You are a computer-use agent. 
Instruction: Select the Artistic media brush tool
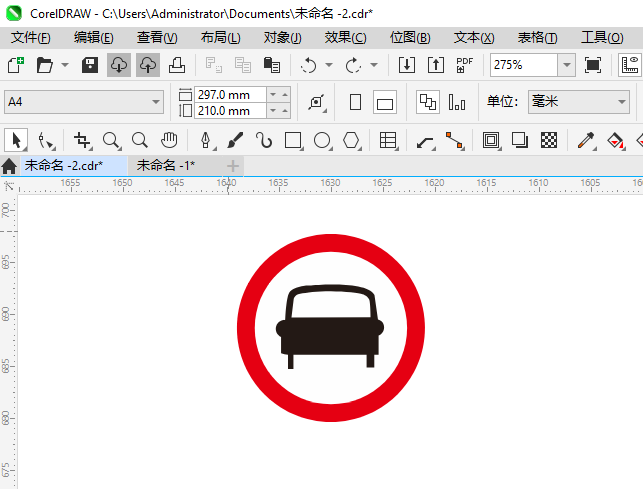[x=235, y=140]
